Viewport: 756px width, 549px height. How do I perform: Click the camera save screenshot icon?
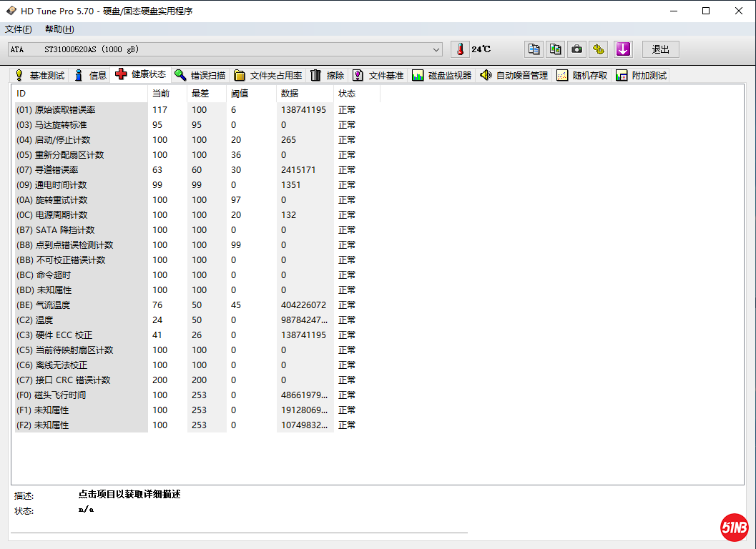coord(576,49)
